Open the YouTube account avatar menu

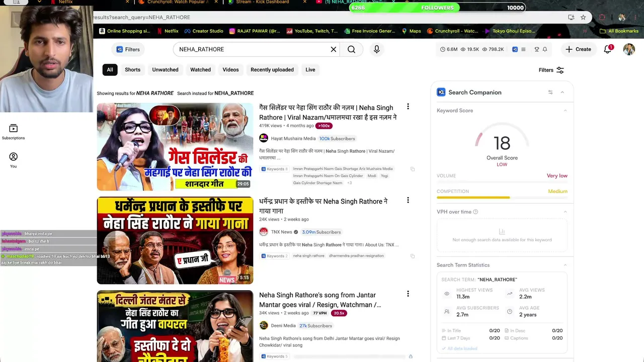[629, 49]
